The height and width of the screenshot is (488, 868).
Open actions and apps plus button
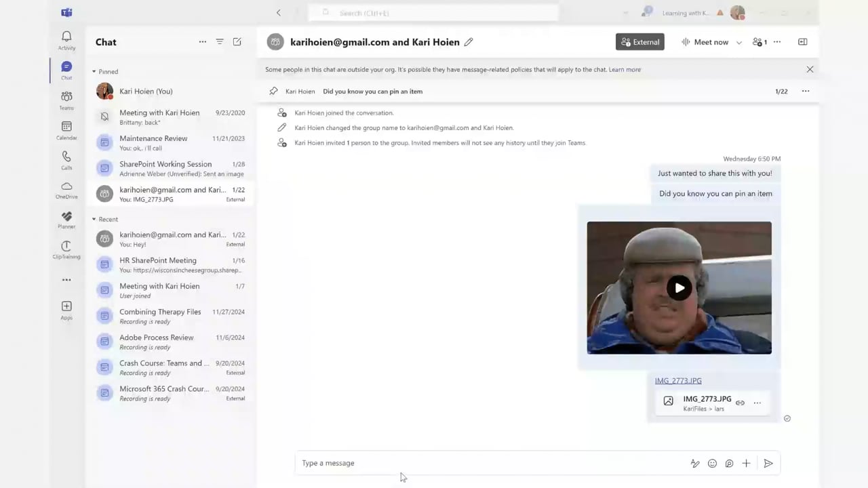pyautogui.click(x=746, y=464)
